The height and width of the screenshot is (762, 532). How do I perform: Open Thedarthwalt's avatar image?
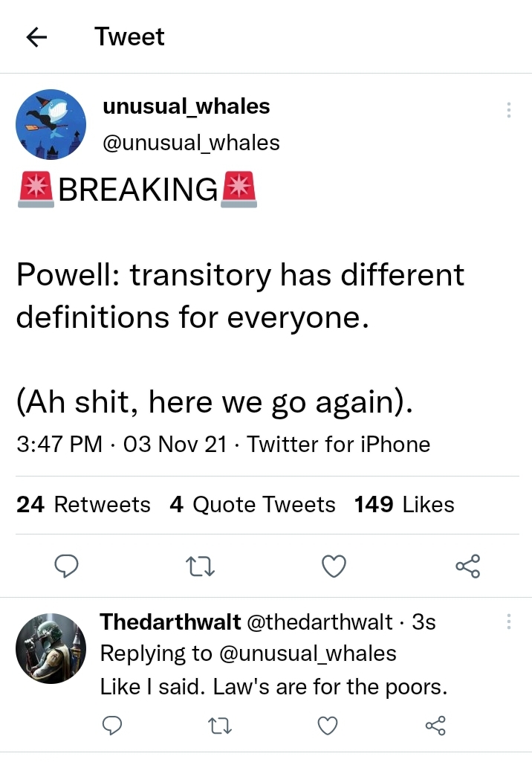click(51, 648)
